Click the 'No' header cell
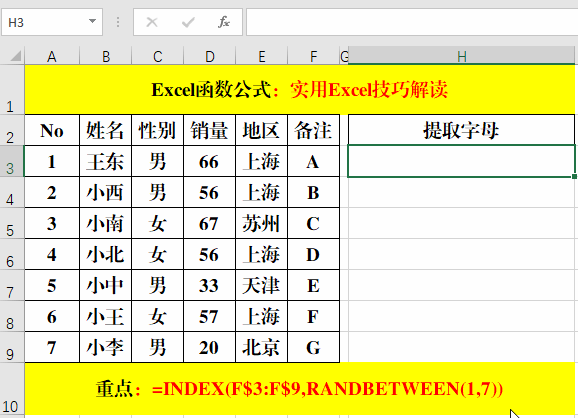Viewport: 578px width, 418px height. (52, 130)
